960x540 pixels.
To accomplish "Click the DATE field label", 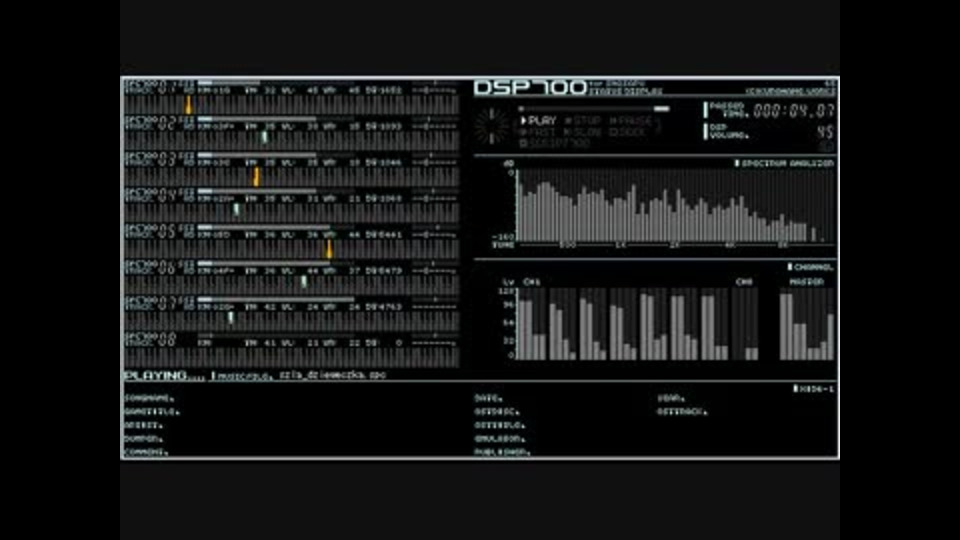I will pos(489,398).
